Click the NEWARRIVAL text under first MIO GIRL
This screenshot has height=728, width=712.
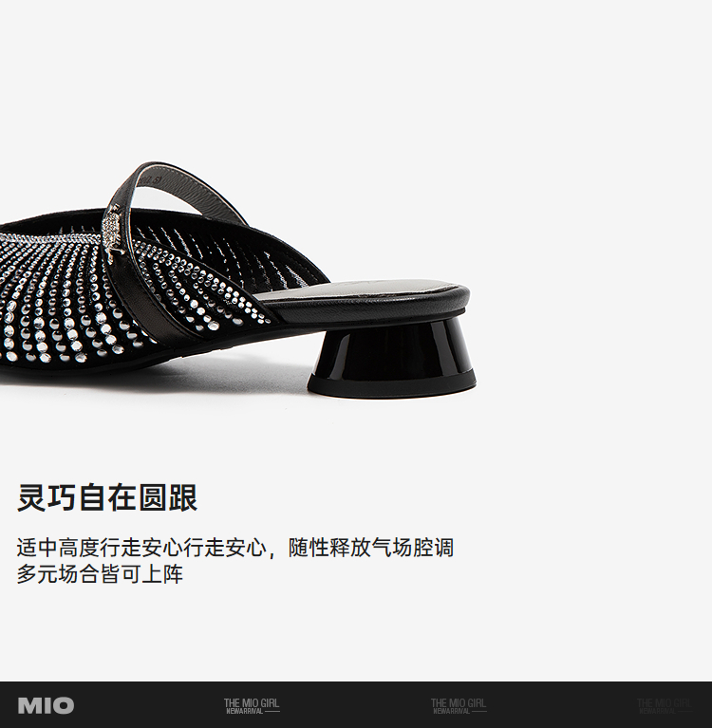(245, 711)
